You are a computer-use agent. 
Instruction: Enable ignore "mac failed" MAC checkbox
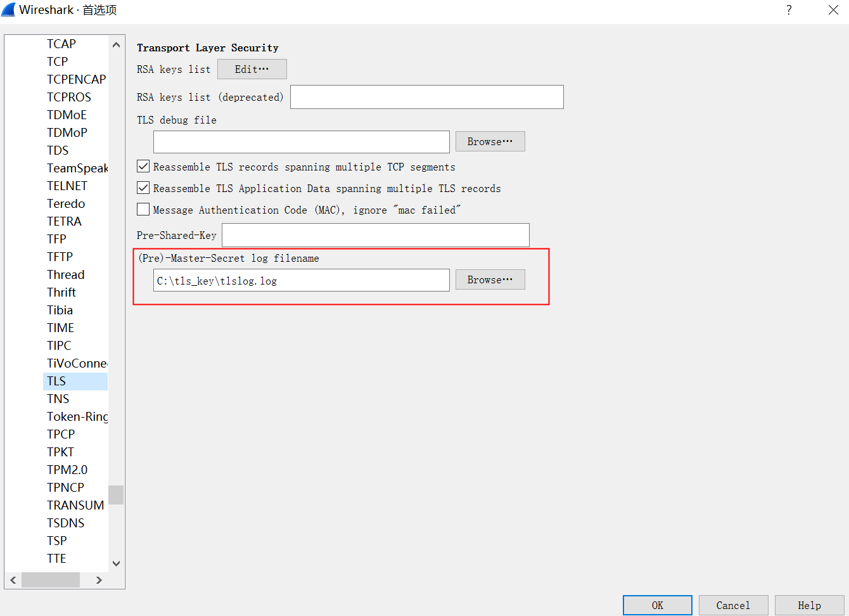pyautogui.click(x=143, y=210)
